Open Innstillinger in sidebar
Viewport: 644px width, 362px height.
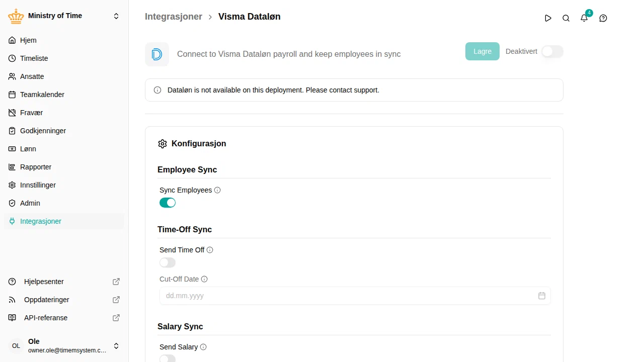pyautogui.click(x=64, y=185)
